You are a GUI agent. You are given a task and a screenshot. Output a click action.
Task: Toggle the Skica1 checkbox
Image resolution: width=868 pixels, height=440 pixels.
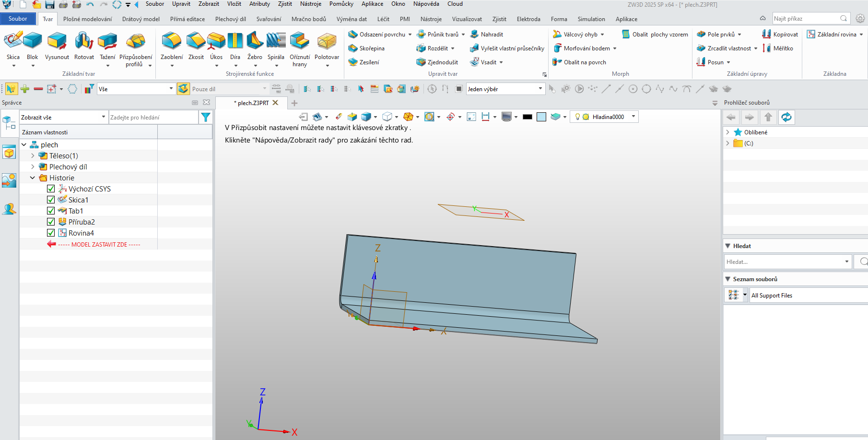51,200
